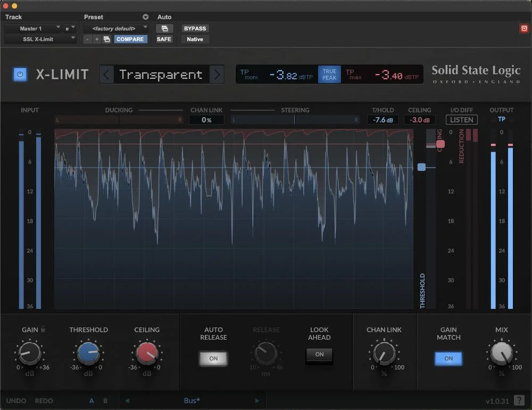Click the next preset plus button
Viewport: 532px width, 410px height.
(x=97, y=39)
